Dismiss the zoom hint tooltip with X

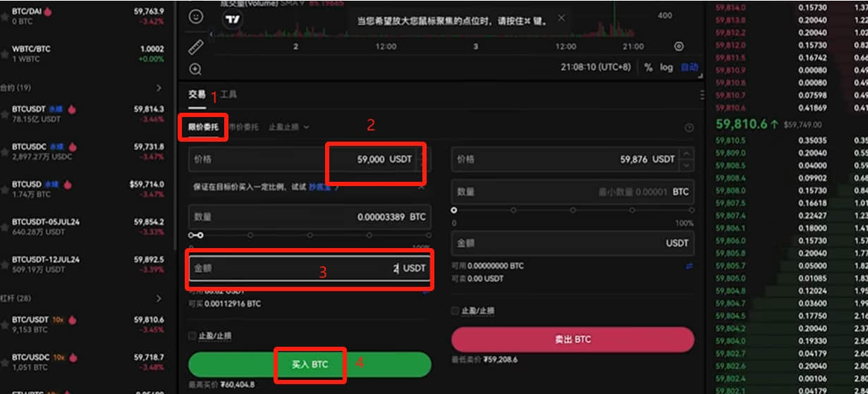coord(561,18)
